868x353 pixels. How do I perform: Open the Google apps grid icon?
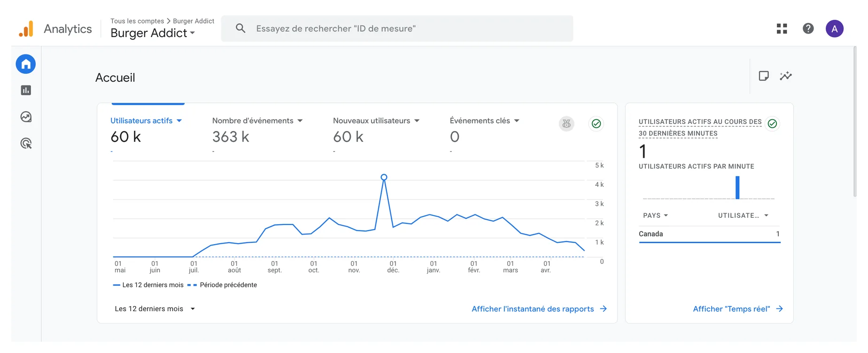coord(782,29)
